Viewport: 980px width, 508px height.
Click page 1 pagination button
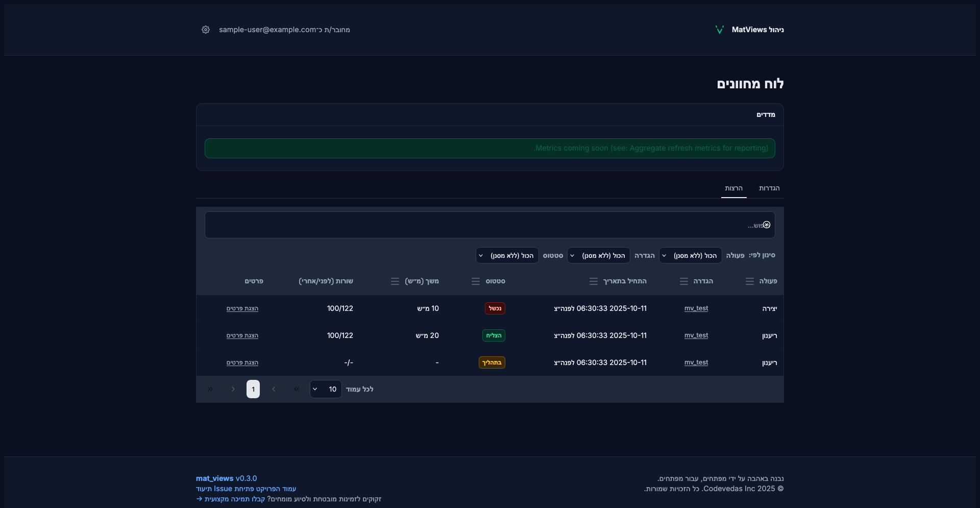253,389
